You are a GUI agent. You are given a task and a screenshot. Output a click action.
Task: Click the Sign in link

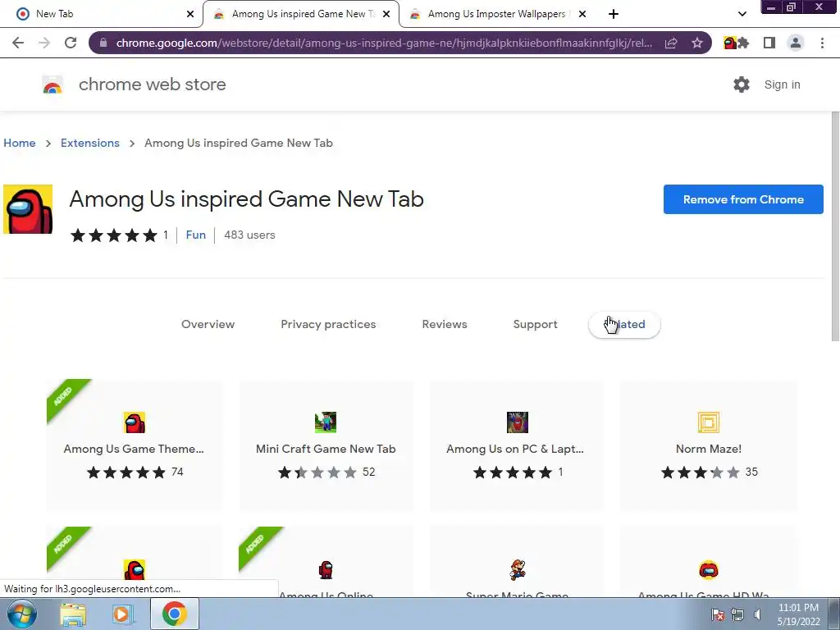(x=782, y=84)
